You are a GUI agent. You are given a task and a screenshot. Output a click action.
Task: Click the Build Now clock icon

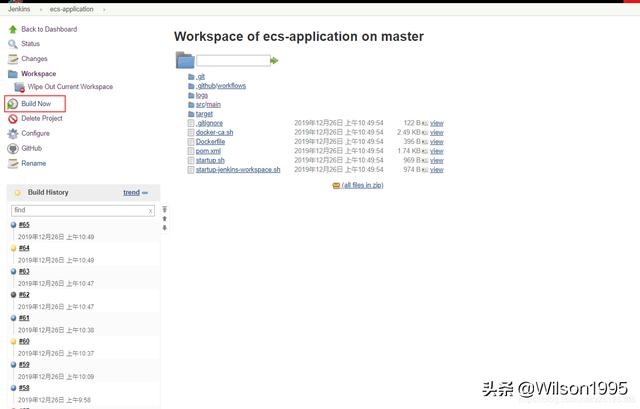point(13,104)
